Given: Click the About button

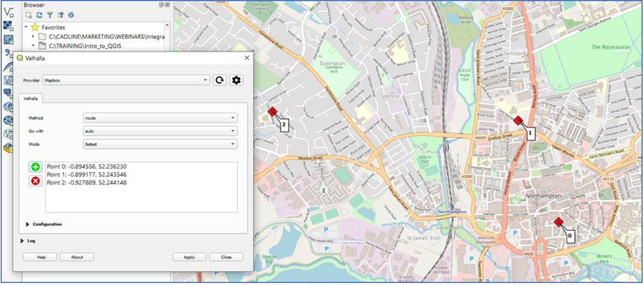Looking at the screenshot, I should click(76, 257).
